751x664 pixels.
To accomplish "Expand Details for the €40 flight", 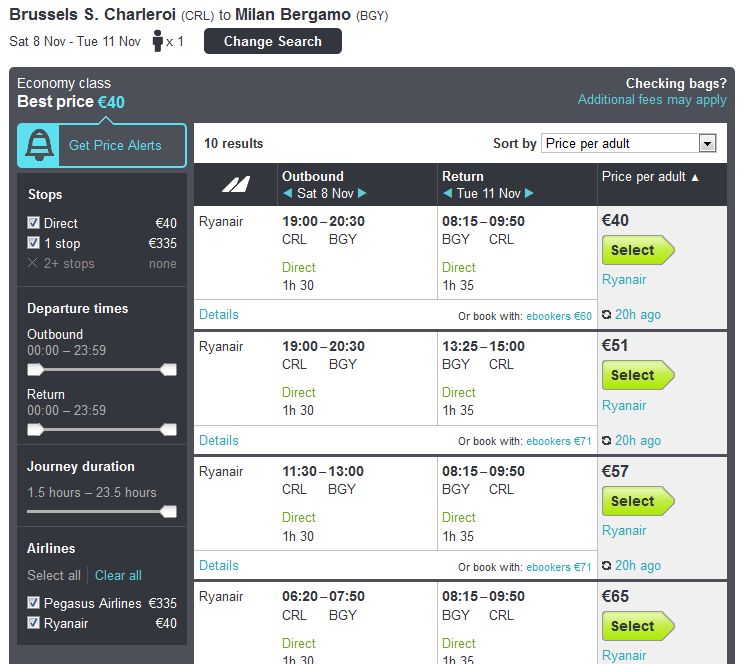I will tap(219, 315).
